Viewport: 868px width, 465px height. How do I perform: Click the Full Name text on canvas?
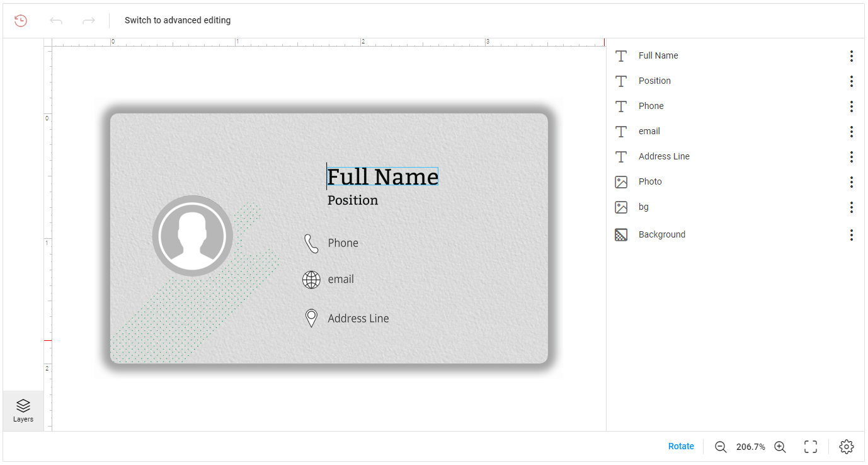382,177
